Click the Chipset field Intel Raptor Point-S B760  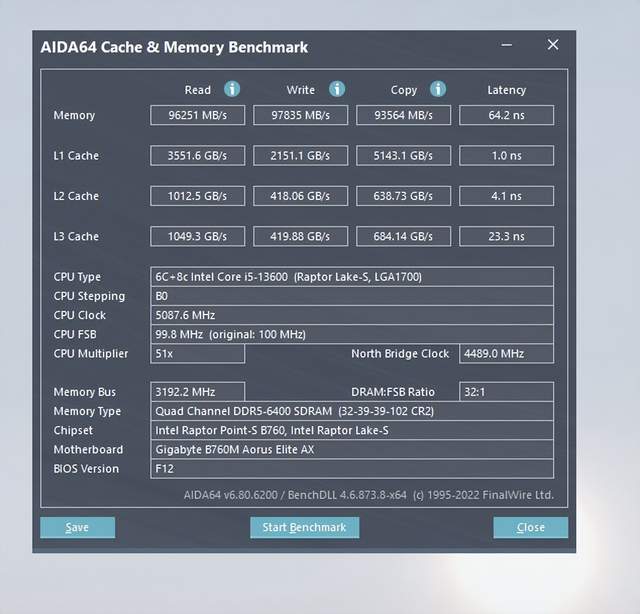(x=352, y=430)
